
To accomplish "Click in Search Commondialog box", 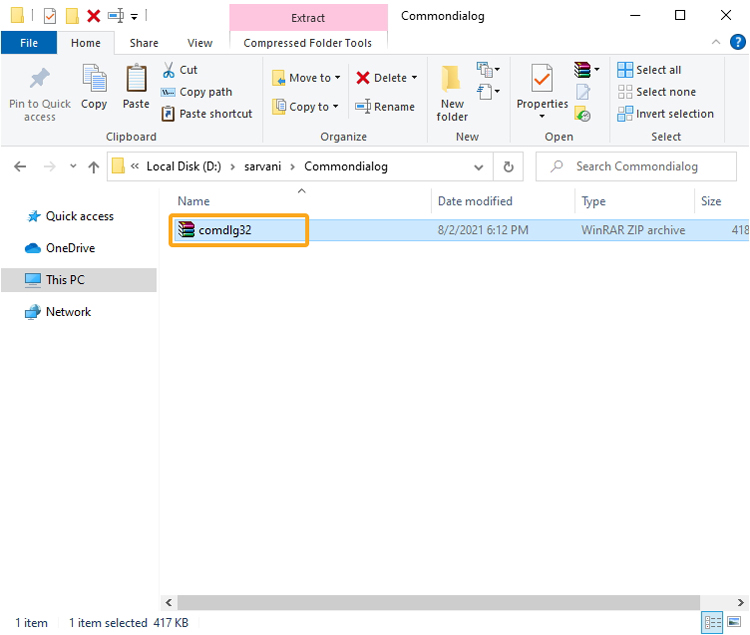I will [636, 166].
